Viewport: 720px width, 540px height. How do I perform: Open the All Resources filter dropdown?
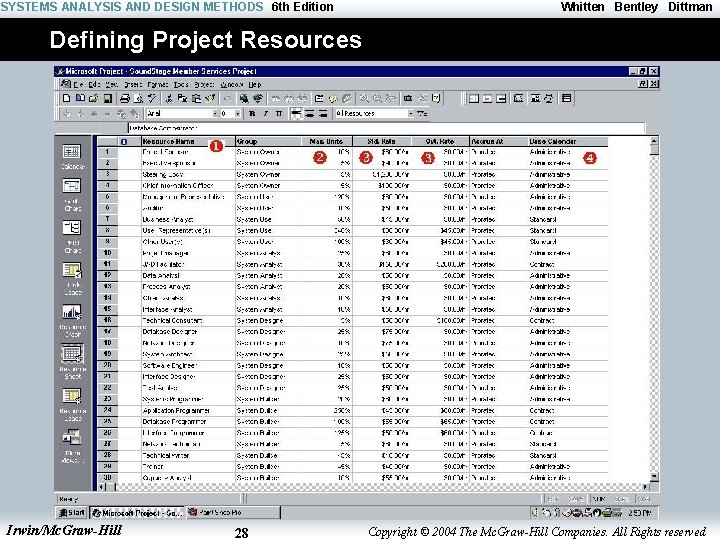(411, 113)
